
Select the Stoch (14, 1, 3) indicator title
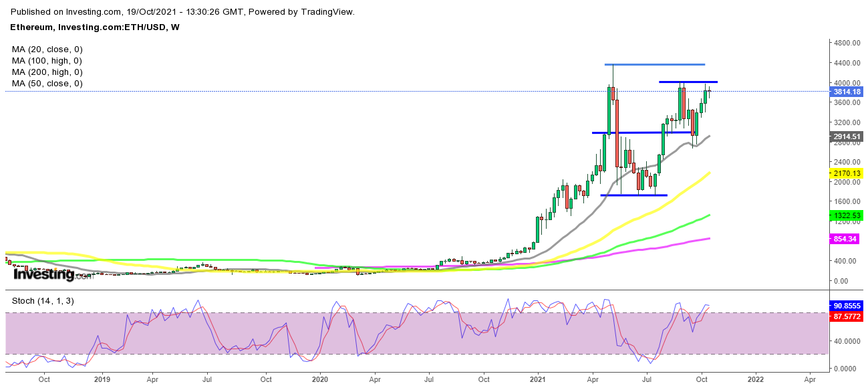[43, 301]
